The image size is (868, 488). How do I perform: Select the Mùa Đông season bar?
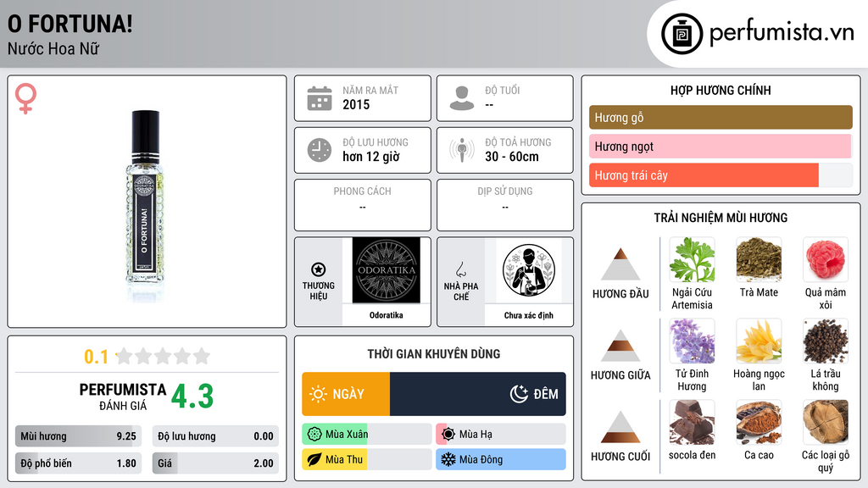coord(501,460)
